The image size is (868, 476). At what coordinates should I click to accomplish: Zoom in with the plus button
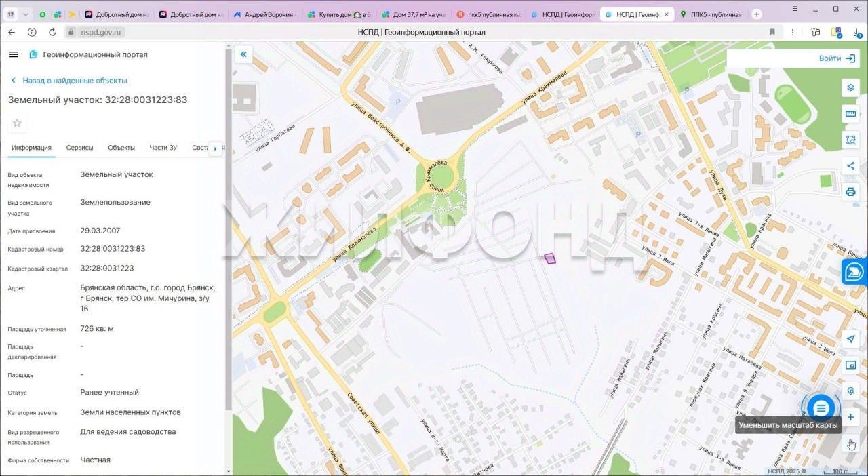coord(850,417)
